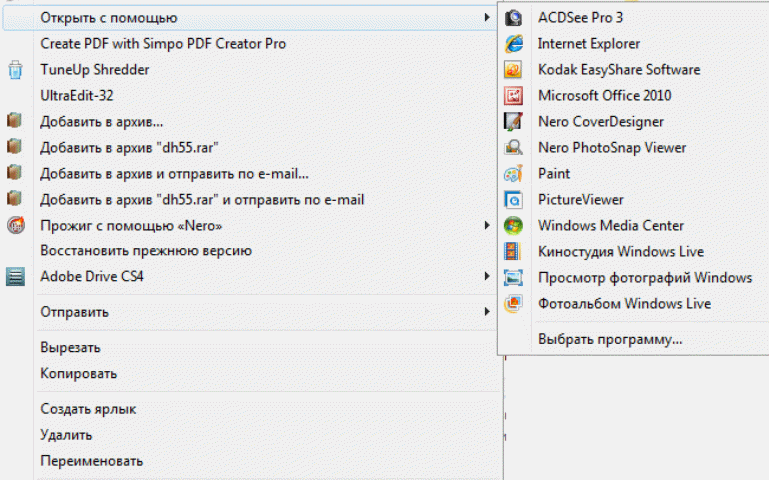Click the PictureViewer icon
The height and width of the screenshot is (480, 769).
(x=513, y=200)
